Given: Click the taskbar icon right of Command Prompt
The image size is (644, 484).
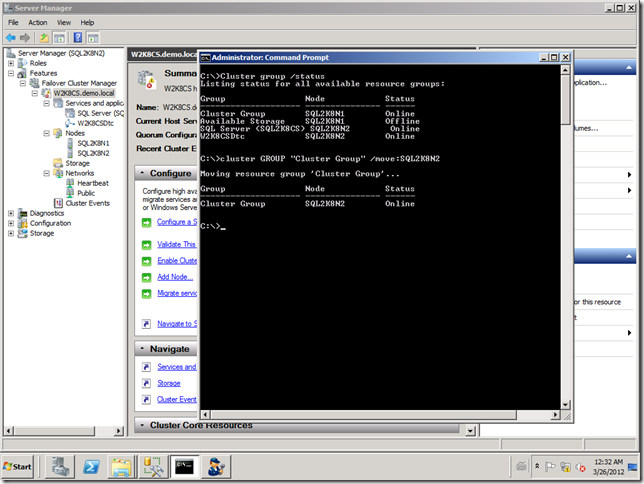Looking at the screenshot, I should coord(215,467).
